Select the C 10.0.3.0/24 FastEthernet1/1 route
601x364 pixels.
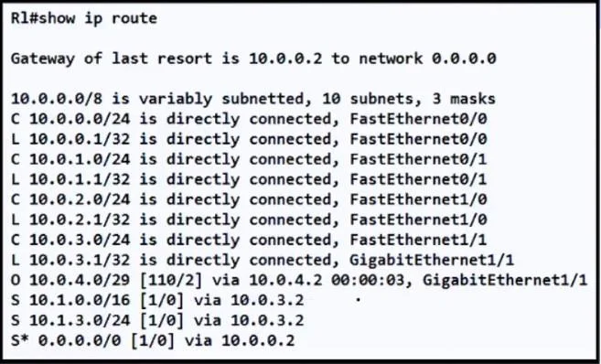(249, 240)
